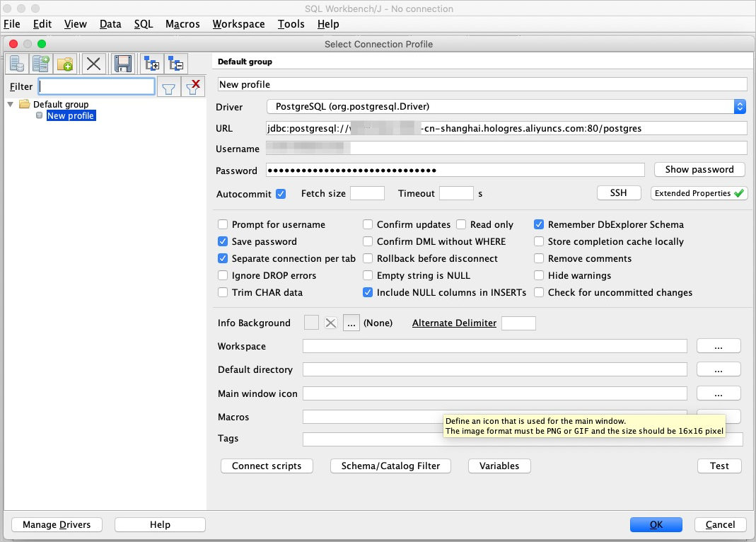Open the Tools menu
Image resolution: width=756 pixels, height=542 pixels.
point(291,24)
